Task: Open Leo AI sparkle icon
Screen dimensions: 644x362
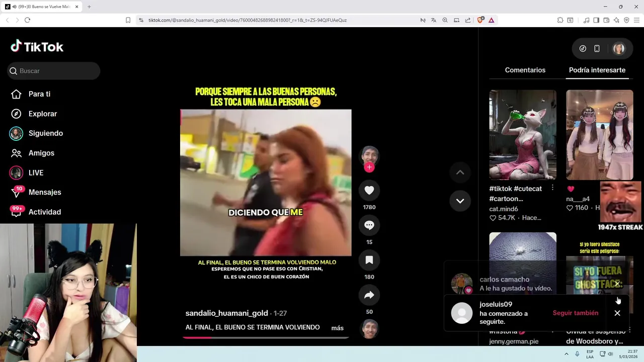Action: point(616,20)
